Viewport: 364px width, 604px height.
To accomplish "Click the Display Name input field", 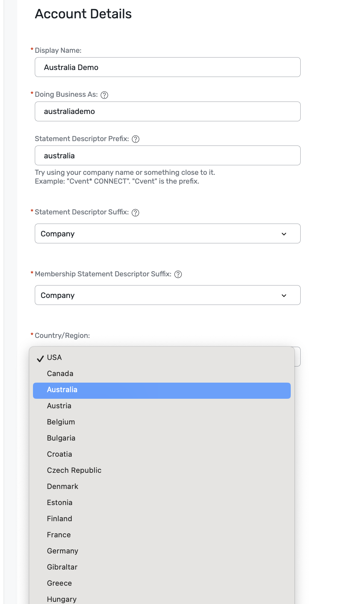I will tap(167, 67).
